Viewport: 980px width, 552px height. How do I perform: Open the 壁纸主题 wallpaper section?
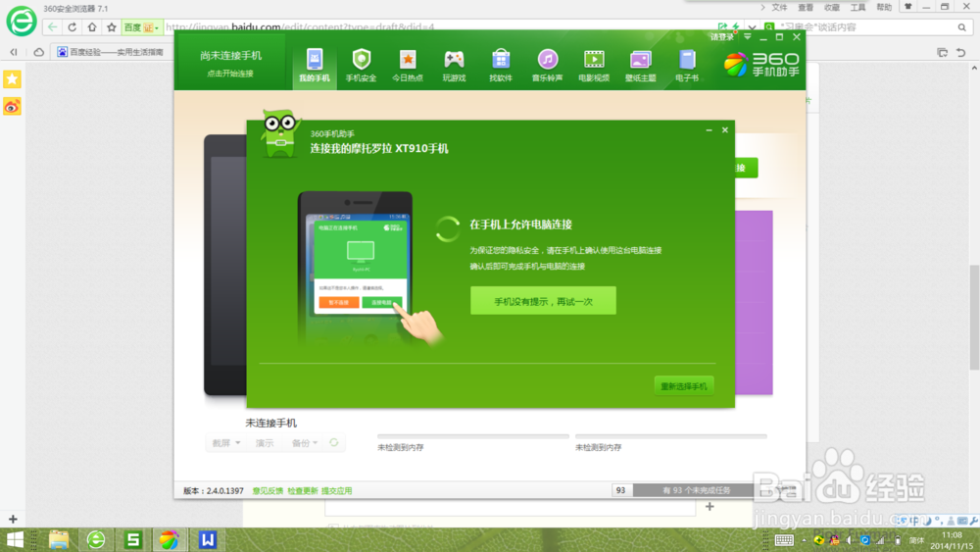[x=641, y=65]
